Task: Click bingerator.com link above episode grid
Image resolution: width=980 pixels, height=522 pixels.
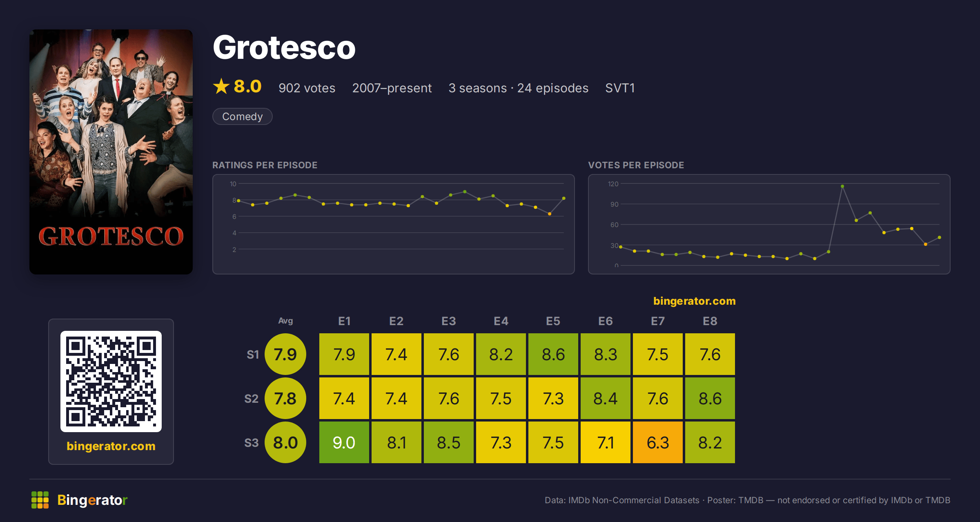Action: point(695,301)
